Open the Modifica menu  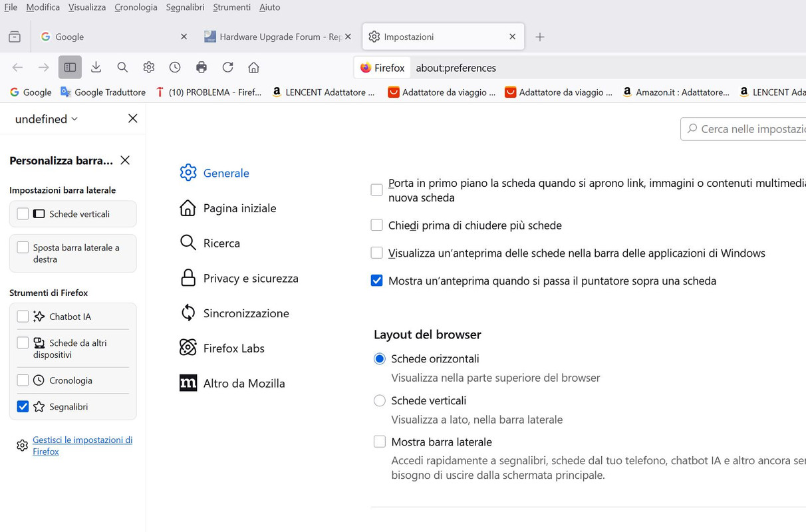(x=43, y=7)
